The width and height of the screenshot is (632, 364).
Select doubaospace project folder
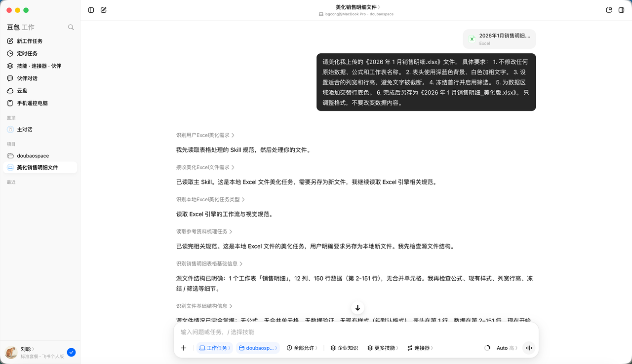tap(40, 155)
